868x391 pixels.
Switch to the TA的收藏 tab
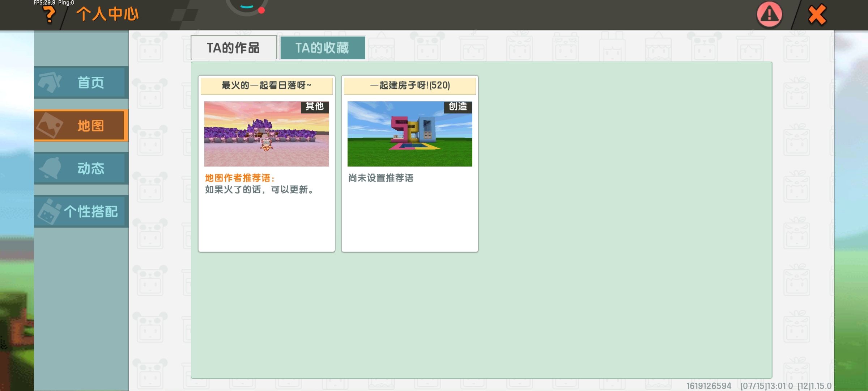tap(322, 48)
